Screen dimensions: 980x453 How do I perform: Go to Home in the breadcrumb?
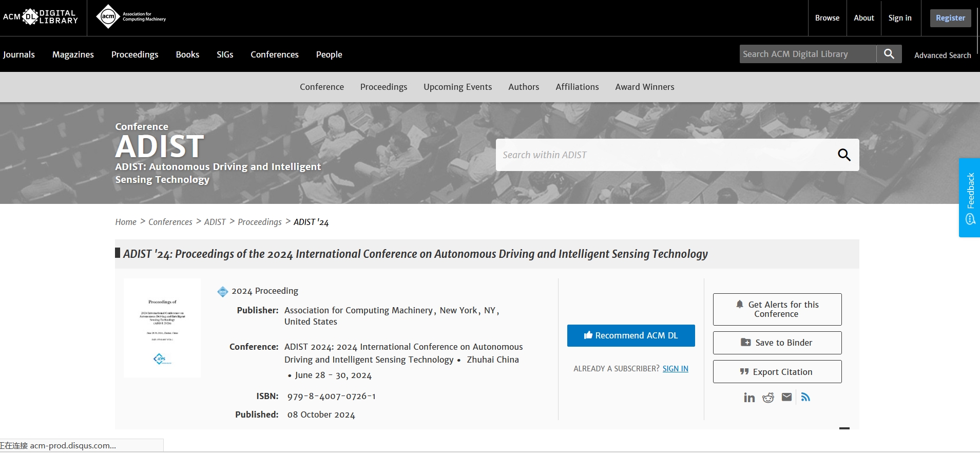click(126, 222)
